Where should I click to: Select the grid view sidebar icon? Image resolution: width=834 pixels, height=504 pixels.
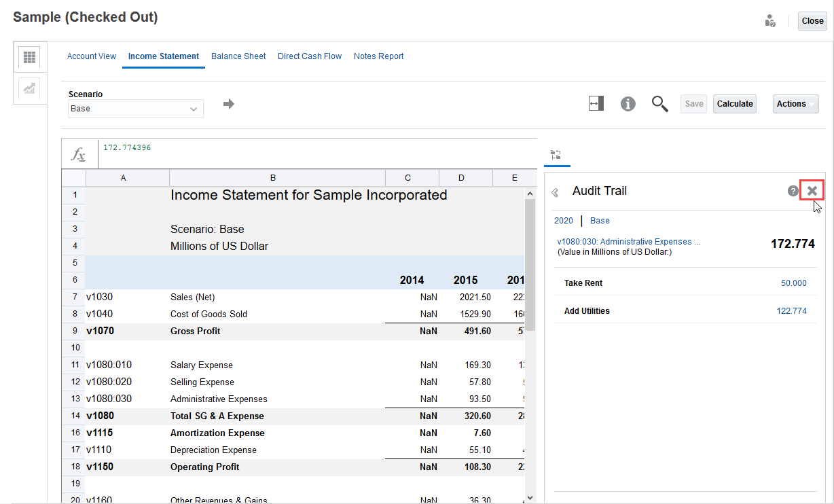[x=30, y=57]
